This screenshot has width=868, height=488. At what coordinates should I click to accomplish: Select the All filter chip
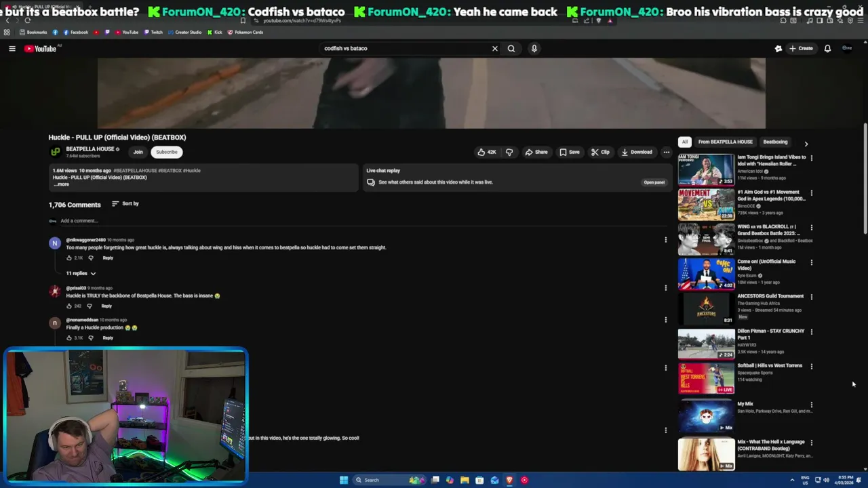[685, 142]
